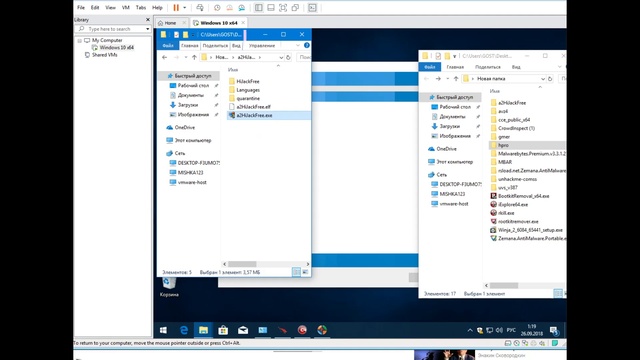Open address history dropdown in left Explorer
640x360 pixels.
(x=281, y=58)
